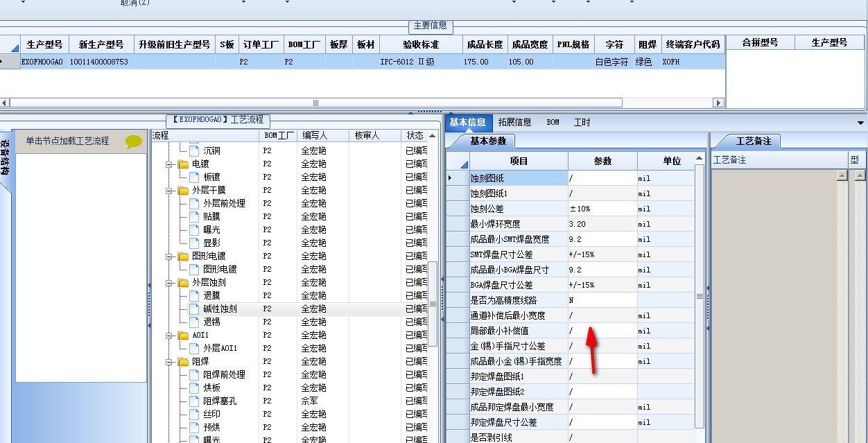The image size is (868, 443).
Task: Click the parameter table scroll-up arrow
Action: pyautogui.click(x=700, y=159)
